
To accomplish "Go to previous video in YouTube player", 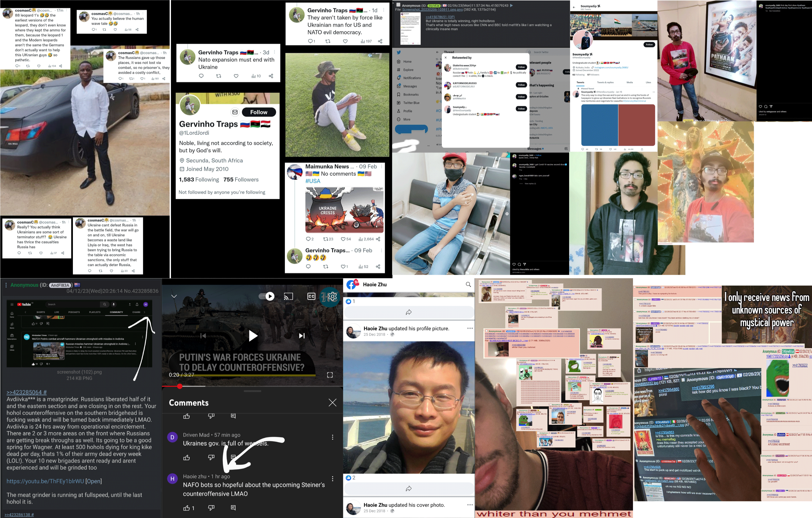I will pos(203,336).
